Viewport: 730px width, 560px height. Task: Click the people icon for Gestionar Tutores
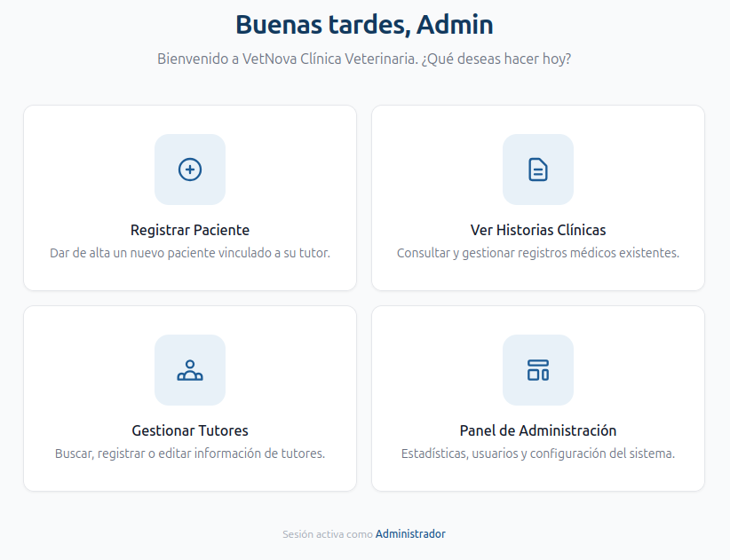point(190,370)
